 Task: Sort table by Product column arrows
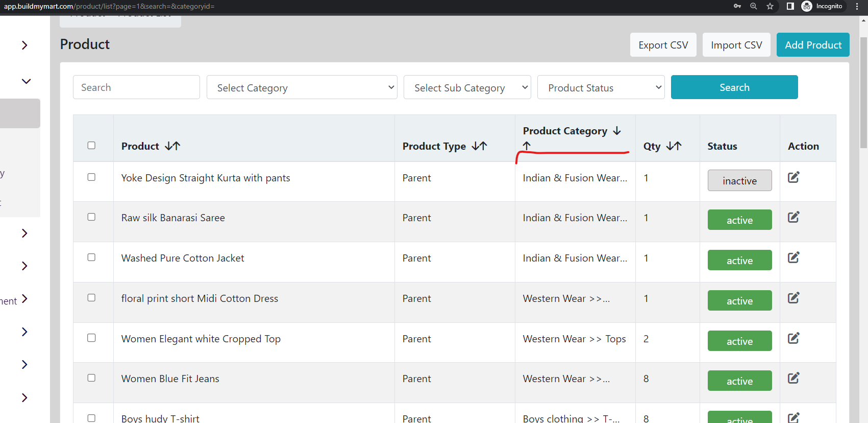point(172,146)
